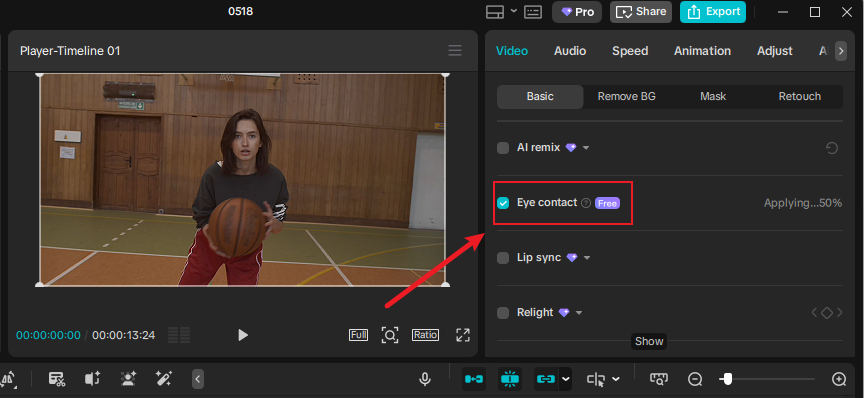
Task: Go to previous Relight keyframe
Action: 814,313
